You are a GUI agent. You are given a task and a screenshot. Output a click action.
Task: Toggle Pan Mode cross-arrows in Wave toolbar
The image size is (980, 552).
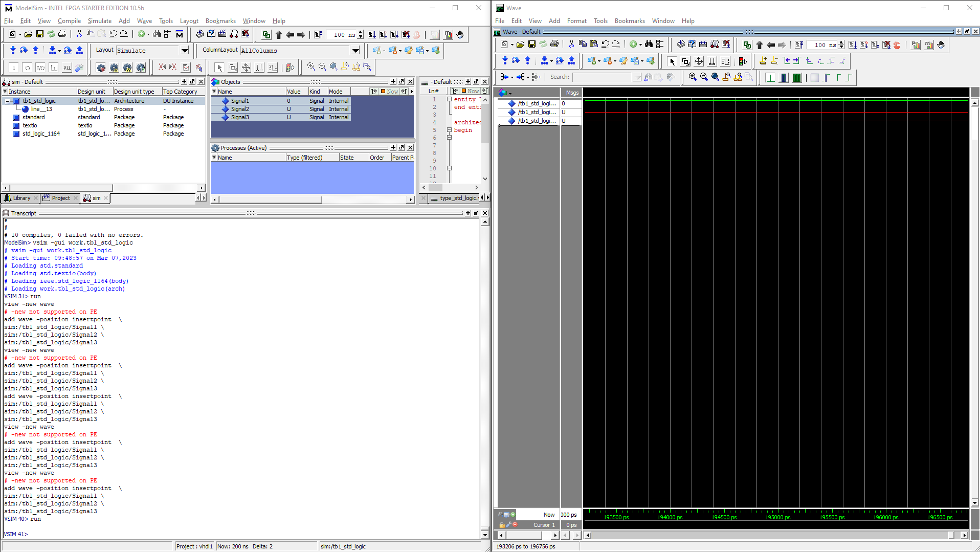tap(699, 61)
